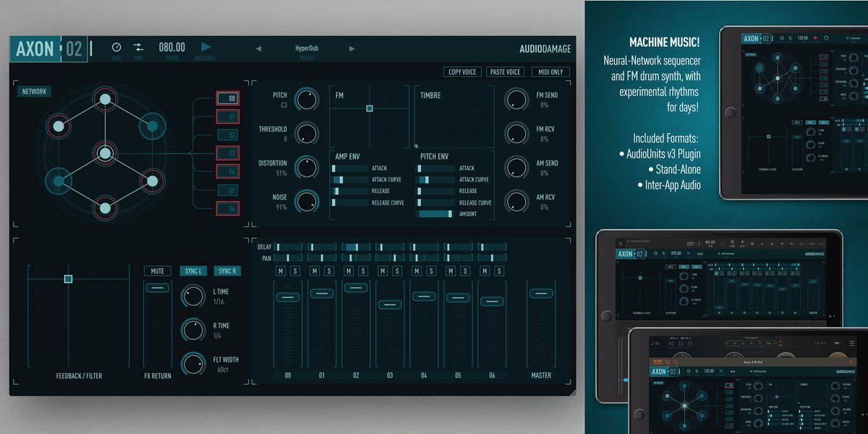This screenshot has width=868, height=434.
Task: Toggle the MIDI Only button
Action: (x=549, y=72)
